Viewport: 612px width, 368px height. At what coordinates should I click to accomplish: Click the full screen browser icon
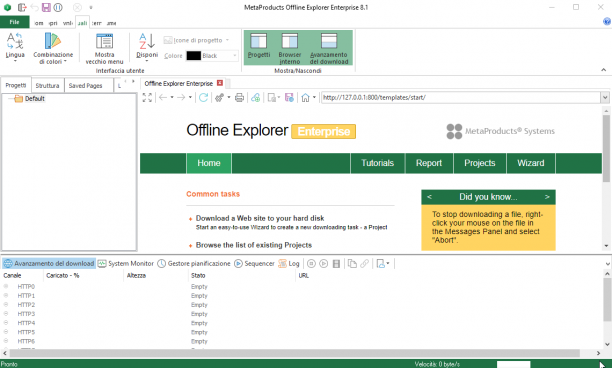[x=147, y=98]
